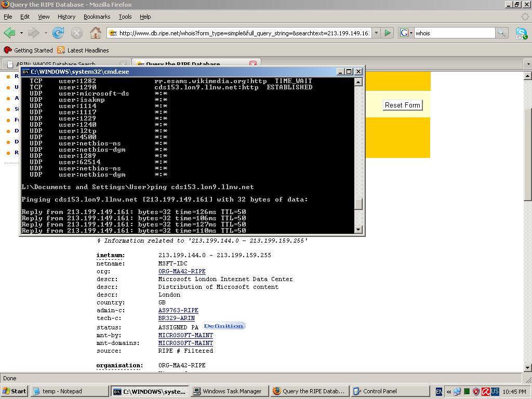The width and height of the screenshot is (532, 399).
Task: Click the whois search box
Action: (455, 33)
